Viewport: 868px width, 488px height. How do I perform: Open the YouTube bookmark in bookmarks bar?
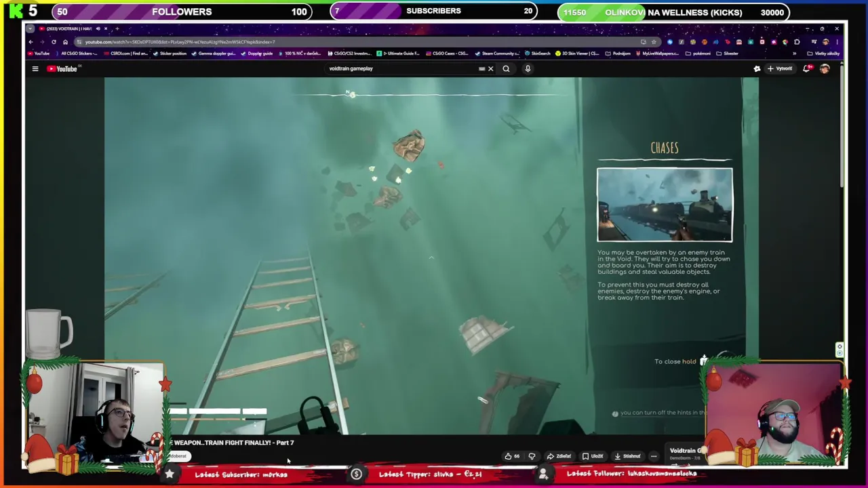pos(38,54)
